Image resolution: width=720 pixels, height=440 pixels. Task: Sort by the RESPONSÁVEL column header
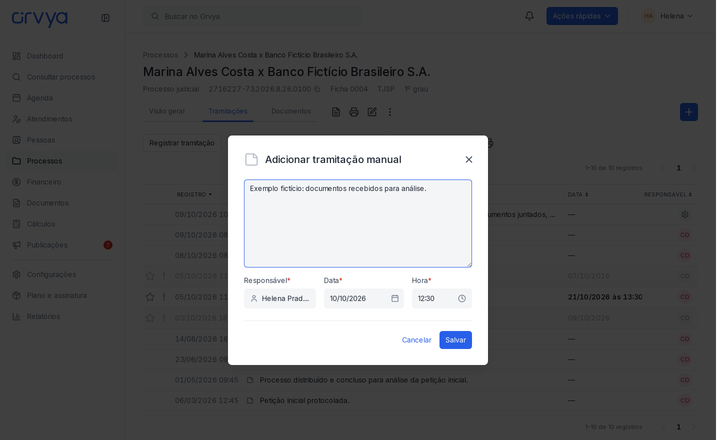(668, 195)
